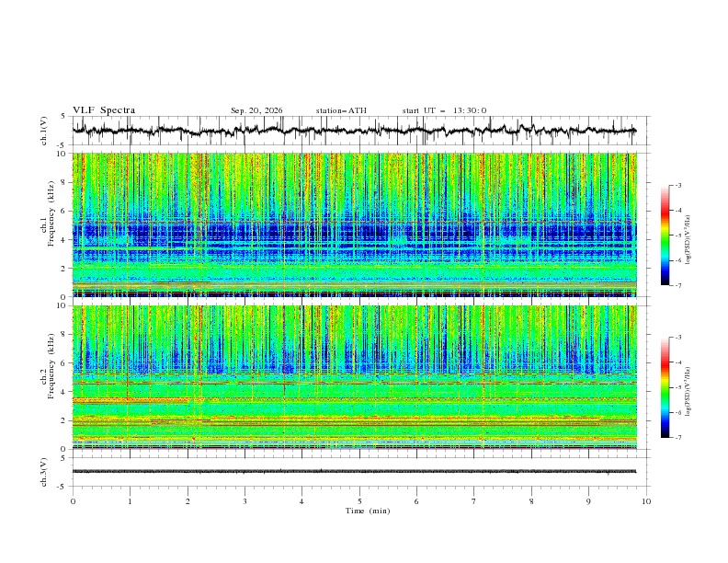
Task: Click the -7 value on lower color bar
Action: tap(678, 438)
